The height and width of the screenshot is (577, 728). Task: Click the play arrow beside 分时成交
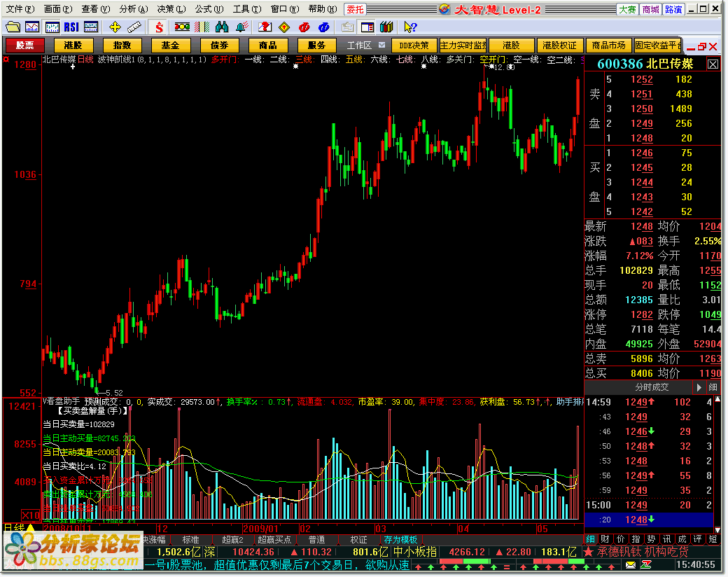pos(699,387)
